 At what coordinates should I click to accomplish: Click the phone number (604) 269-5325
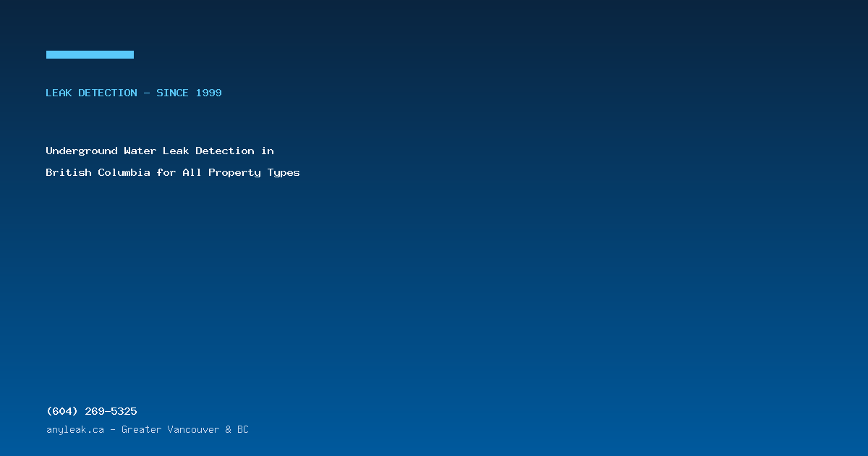(91, 411)
